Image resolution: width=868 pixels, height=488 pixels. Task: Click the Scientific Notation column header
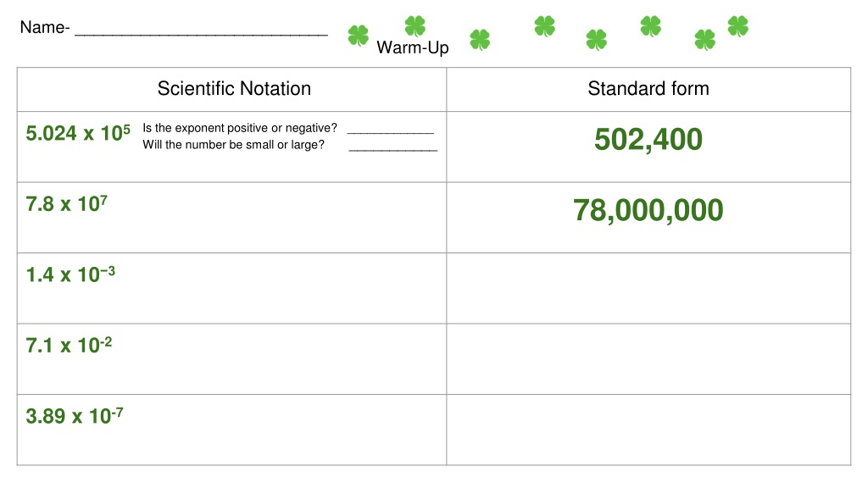pos(234,88)
